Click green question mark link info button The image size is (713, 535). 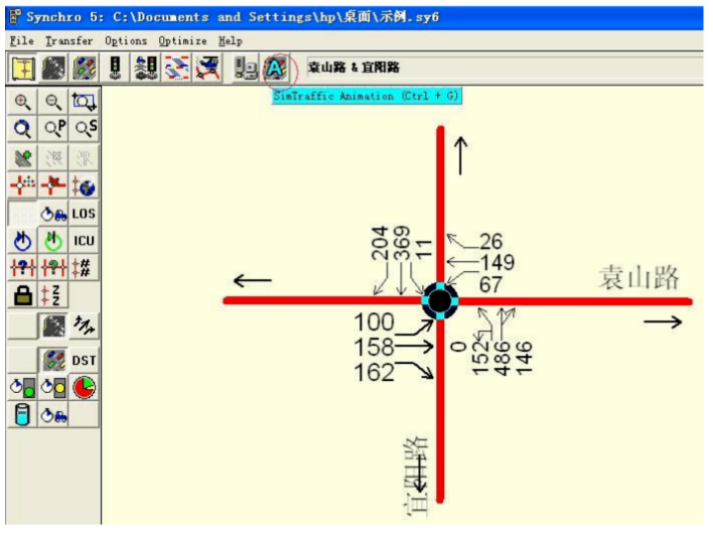point(53,268)
